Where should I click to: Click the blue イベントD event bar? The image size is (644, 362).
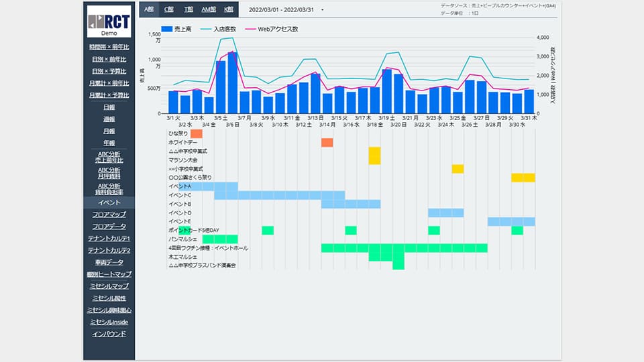click(x=445, y=213)
